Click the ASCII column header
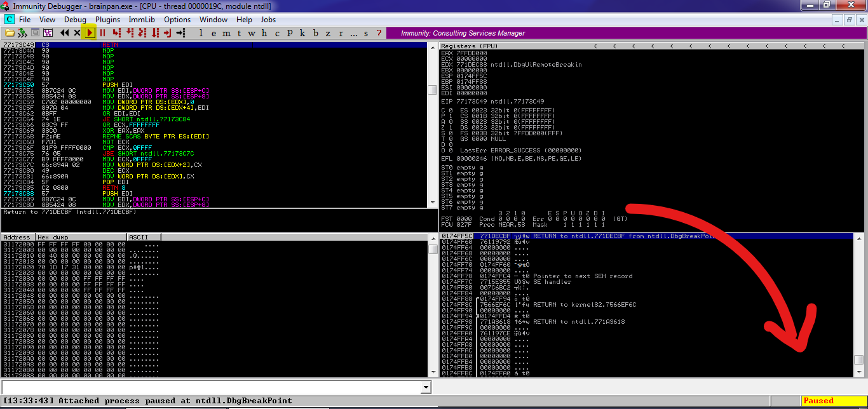Image resolution: width=868 pixels, height=409 pixels. tap(144, 237)
